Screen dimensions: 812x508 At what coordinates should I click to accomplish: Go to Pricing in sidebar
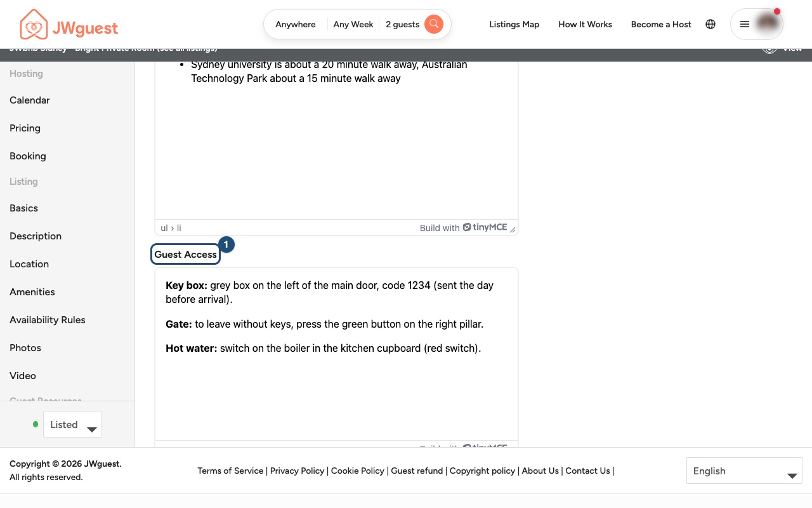click(25, 128)
